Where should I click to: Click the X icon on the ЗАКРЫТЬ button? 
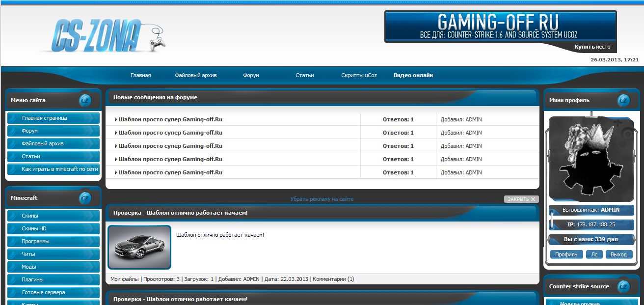pos(533,199)
